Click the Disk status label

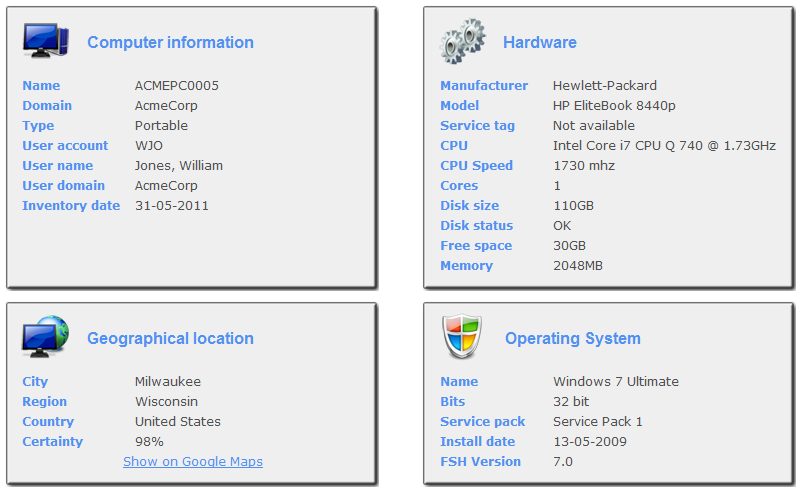click(x=477, y=226)
